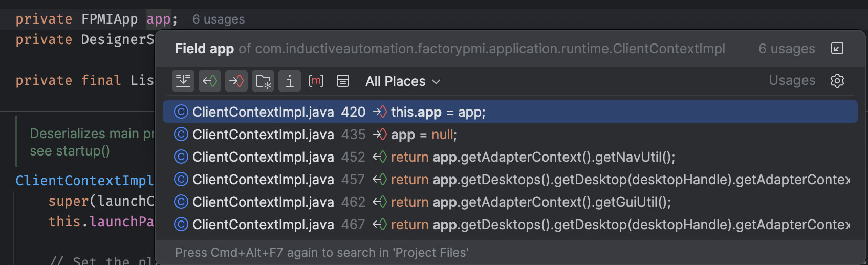The width and height of the screenshot is (868, 265).
Task: Toggle the read access filter
Action: tap(210, 81)
